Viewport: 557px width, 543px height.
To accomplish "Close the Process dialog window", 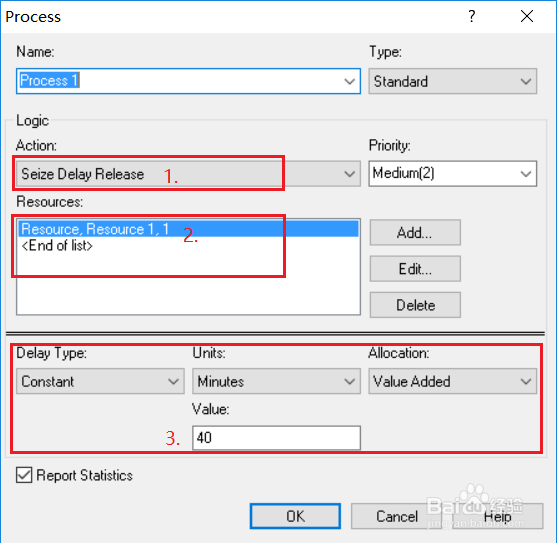I will 527,16.
